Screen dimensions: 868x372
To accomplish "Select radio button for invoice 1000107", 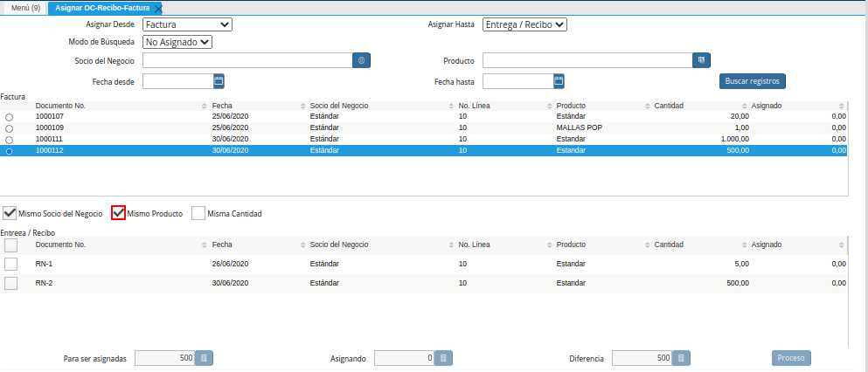I will click(10, 117).
